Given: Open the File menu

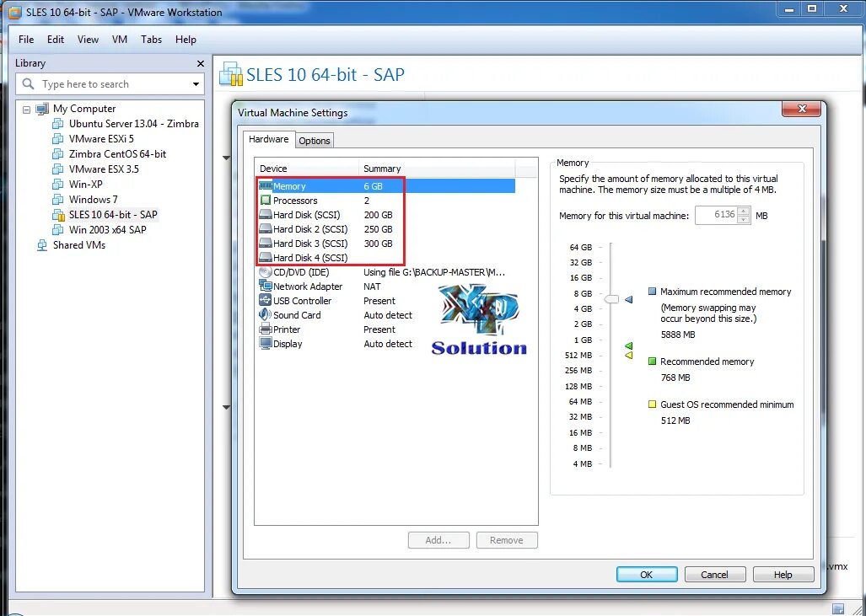Looking at the screenshot, I should [x=26, y=40].
